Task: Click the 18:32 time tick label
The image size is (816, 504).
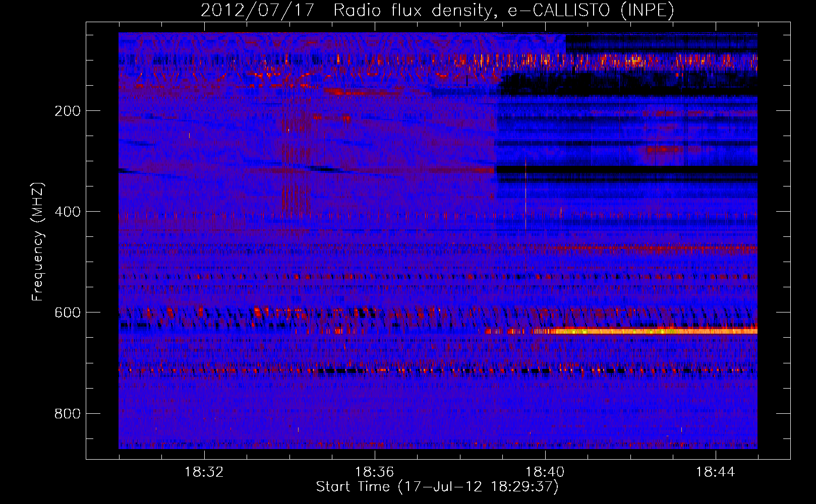Action: coord(204,472)
